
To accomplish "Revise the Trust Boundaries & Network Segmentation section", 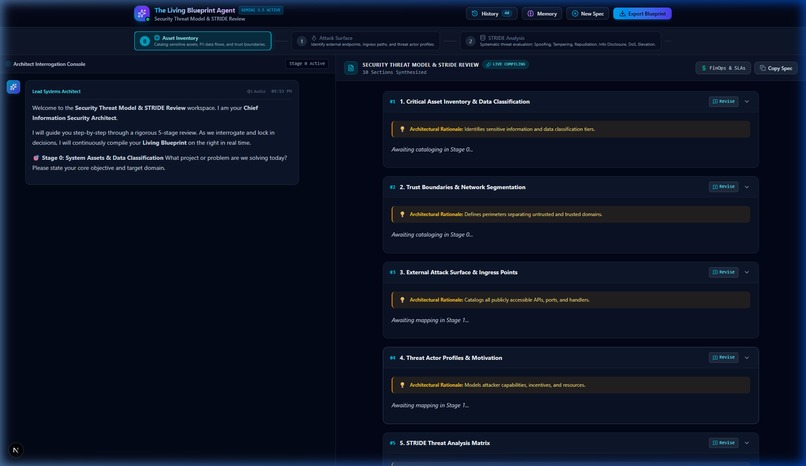I will [x=723, y=187].
